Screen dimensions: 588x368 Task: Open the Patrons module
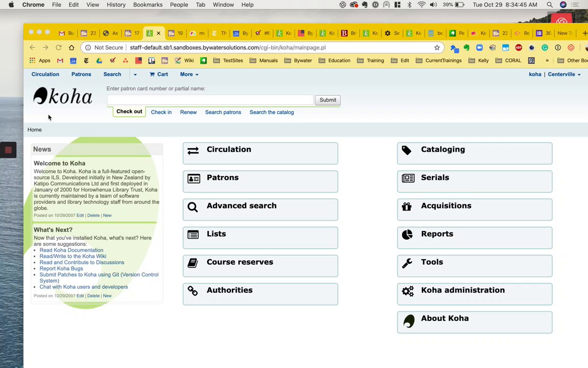pyautogui.click(x=260, y=181)
